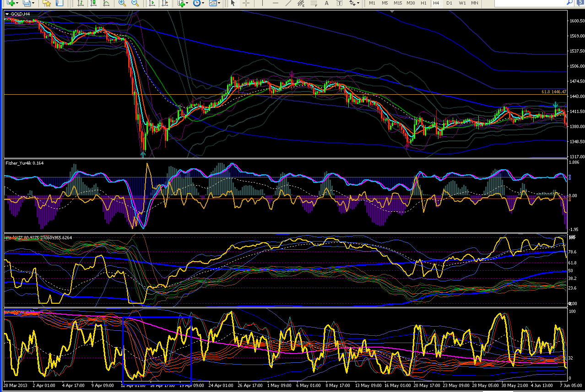Viewport: 585px width, 392px height.
Task: Select the Text tool marked A
Action: coord(326,3)
